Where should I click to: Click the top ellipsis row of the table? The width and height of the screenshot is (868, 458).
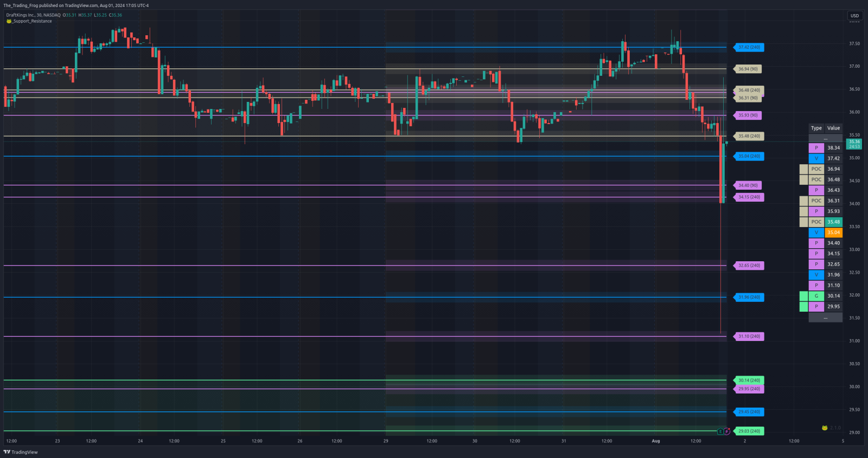point(826,138)
